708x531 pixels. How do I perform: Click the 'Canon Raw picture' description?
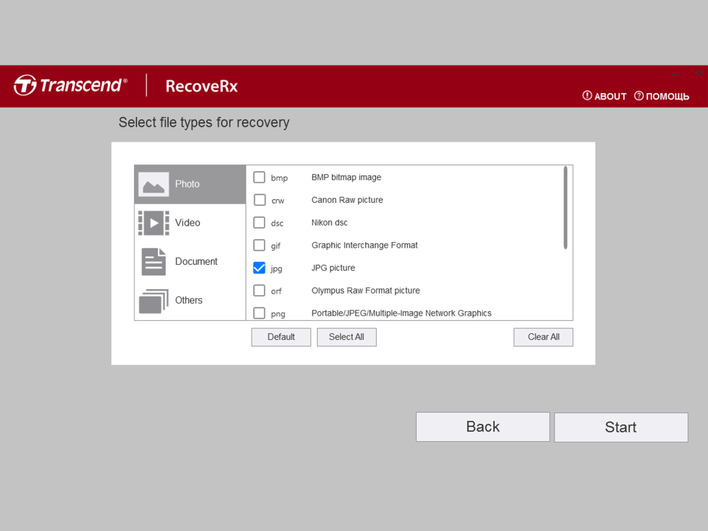347,200
